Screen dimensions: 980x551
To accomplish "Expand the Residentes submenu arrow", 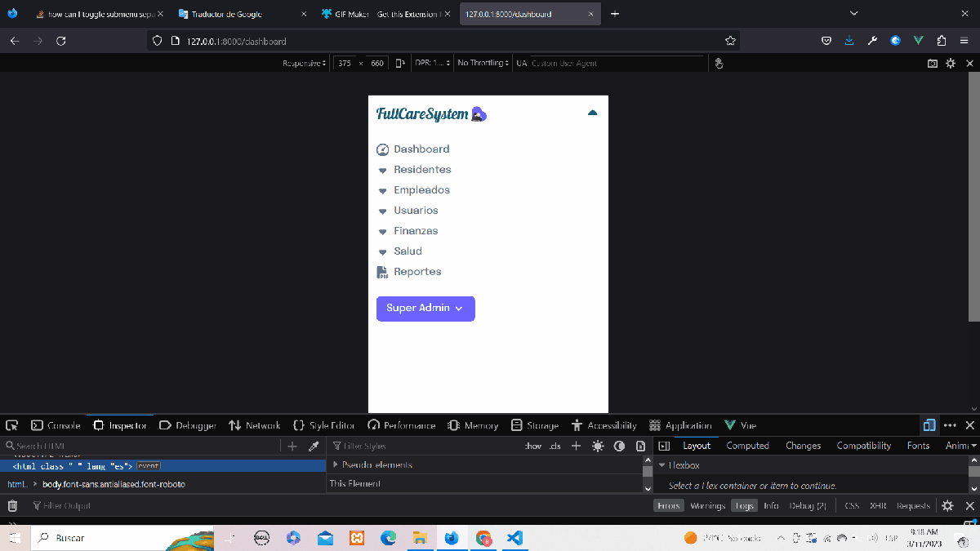I will point(382,171).
